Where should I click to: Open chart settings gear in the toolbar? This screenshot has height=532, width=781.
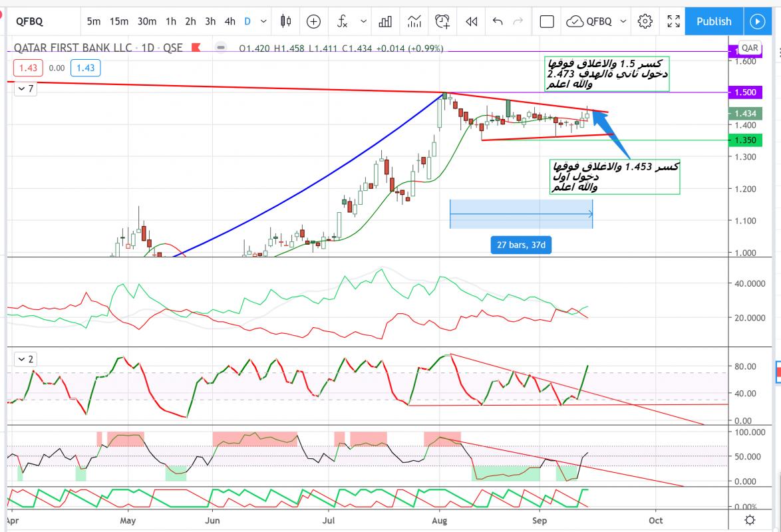pos(645,21)
